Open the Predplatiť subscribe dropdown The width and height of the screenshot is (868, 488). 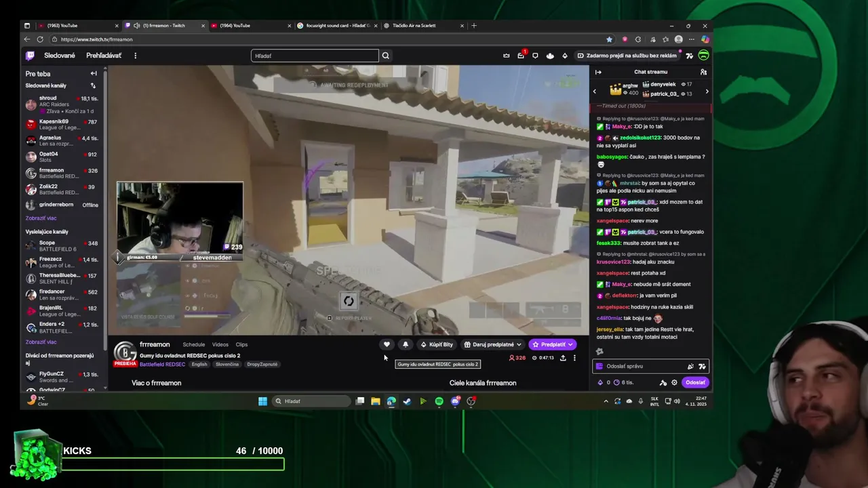(x=553, y=344)
